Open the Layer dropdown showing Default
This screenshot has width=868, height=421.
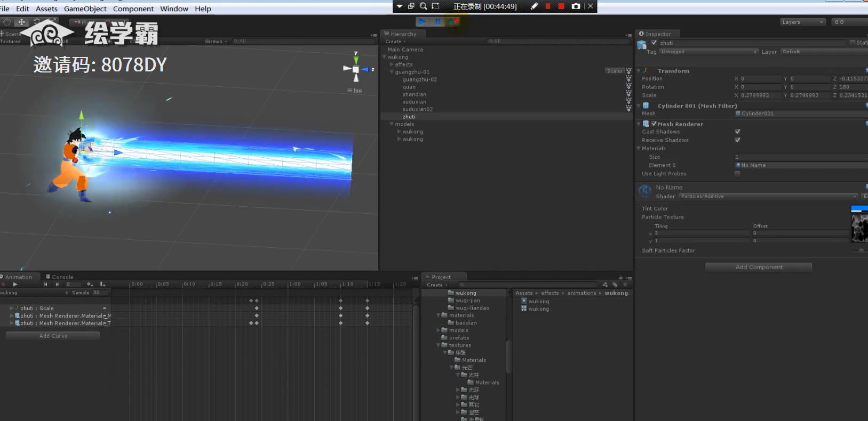824,52
